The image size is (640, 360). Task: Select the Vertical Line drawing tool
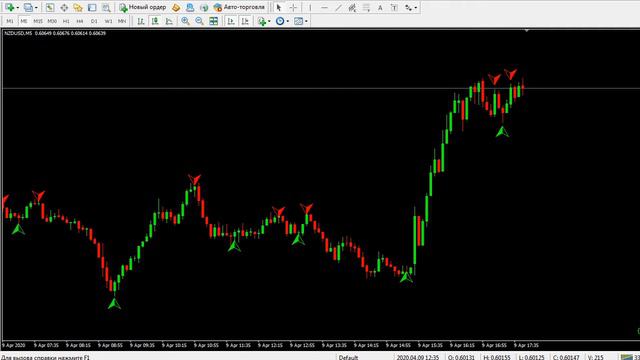310,7
